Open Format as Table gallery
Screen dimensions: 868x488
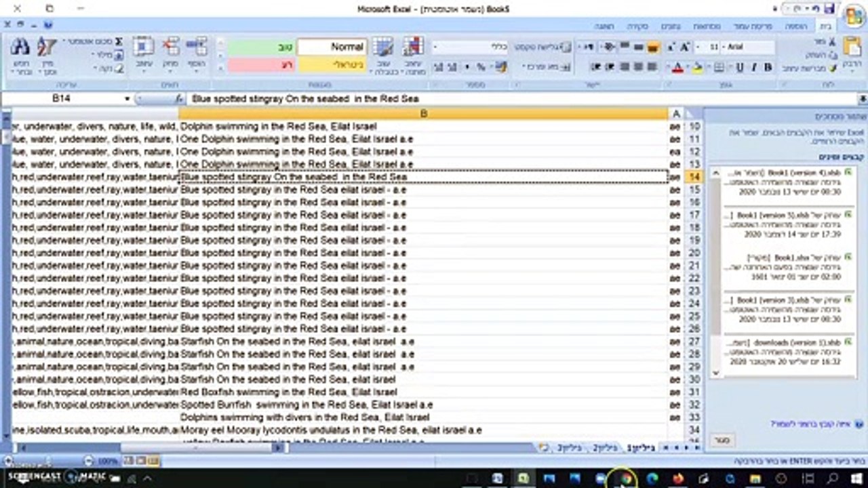[x=383, y=56]
